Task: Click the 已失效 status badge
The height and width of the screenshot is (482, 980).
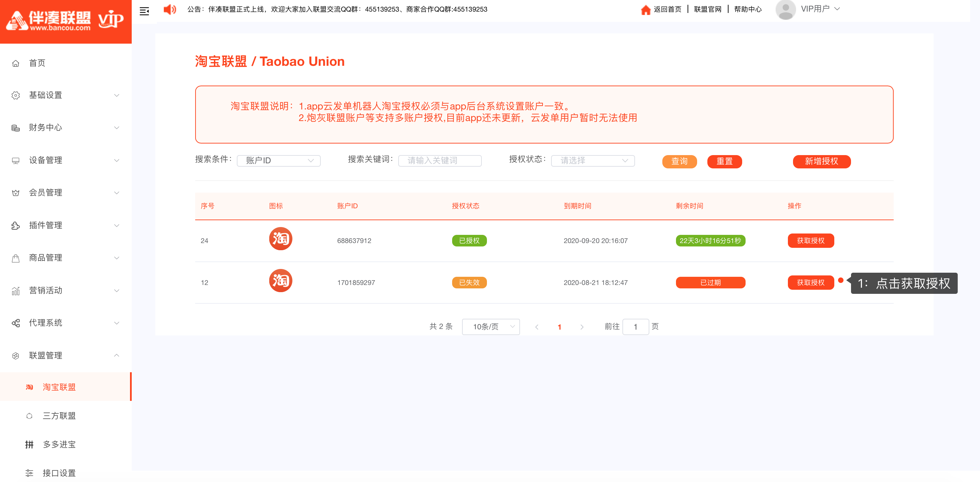Action: [x=469, y=283]
